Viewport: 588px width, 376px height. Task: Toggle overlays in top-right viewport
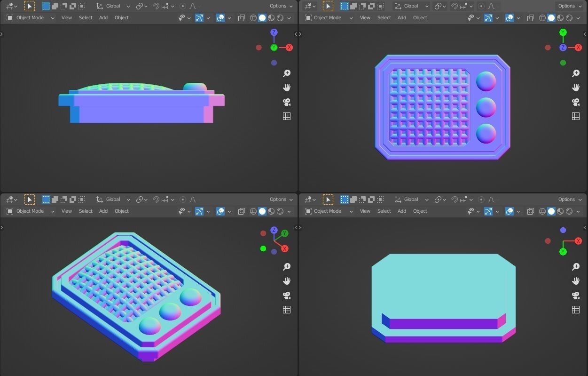click(x=510, y=18)
